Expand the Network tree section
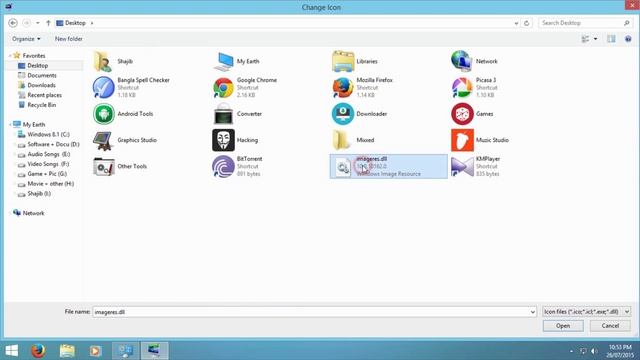640x360 pixels. coord(10,213)
